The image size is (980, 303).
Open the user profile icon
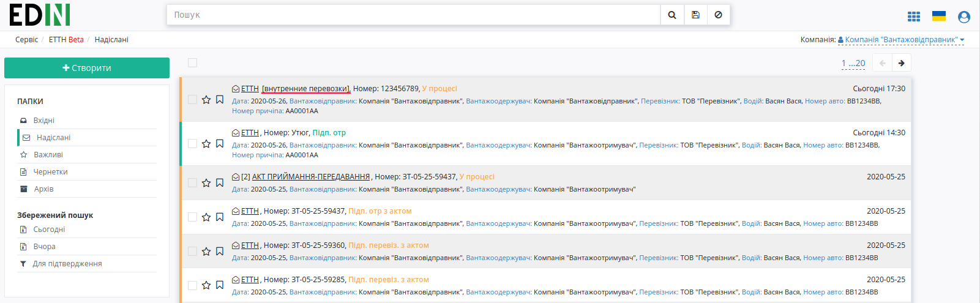[964, 17]
